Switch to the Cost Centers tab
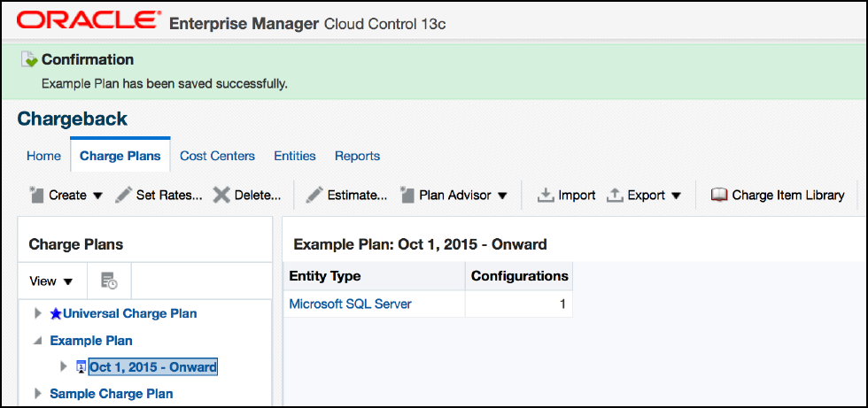Screen dimensions: 868x408 pyautogui.click(x=217, y=156)
